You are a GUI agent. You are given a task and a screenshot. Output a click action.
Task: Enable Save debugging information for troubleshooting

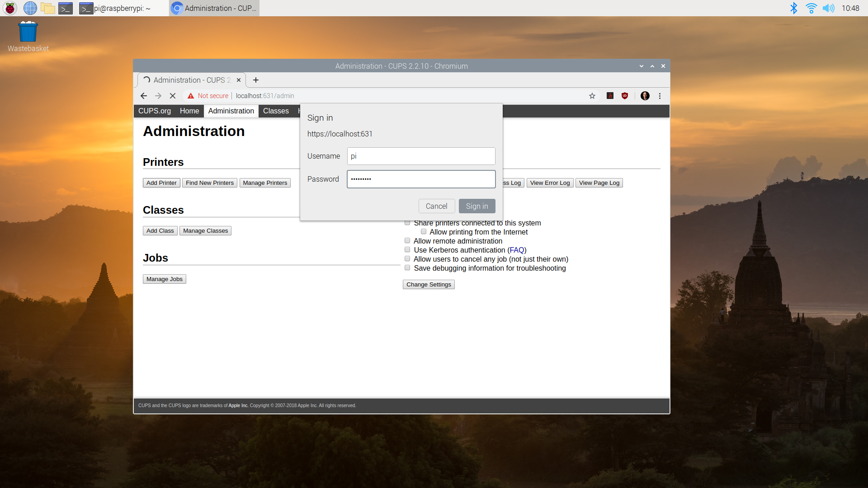tap(407, 267)
